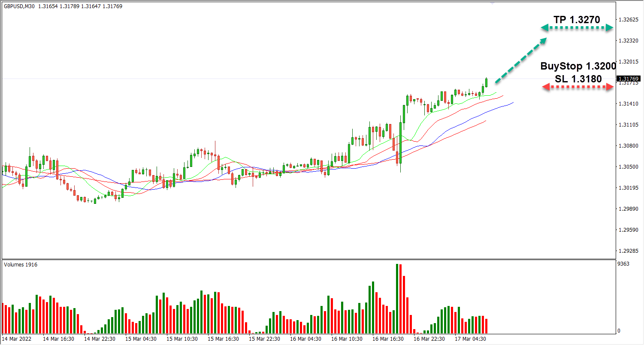
Task: Click the 1.32625 price axis label
Action: tap(628, 20)
